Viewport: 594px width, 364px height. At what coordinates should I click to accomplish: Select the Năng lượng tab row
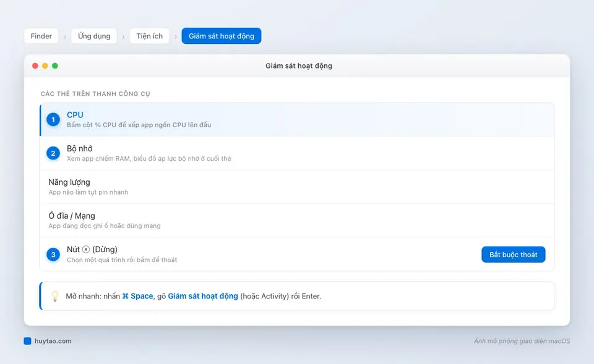298,187
